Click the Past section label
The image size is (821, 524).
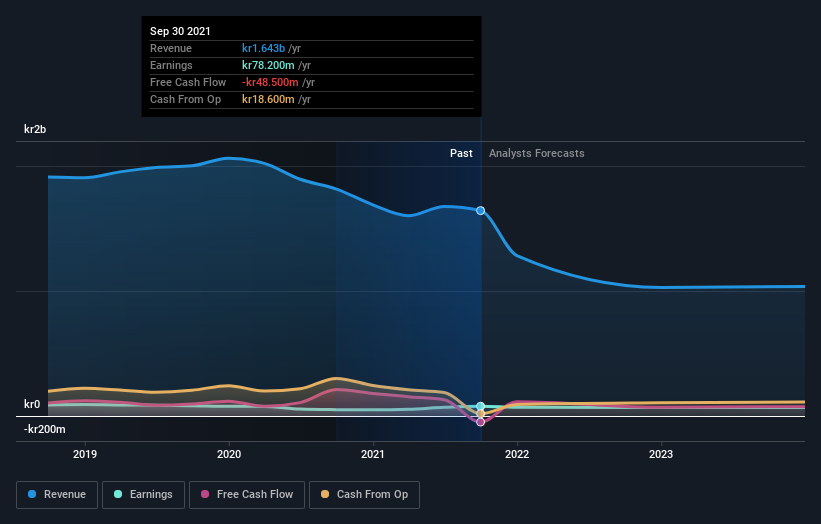coord(461,153)
